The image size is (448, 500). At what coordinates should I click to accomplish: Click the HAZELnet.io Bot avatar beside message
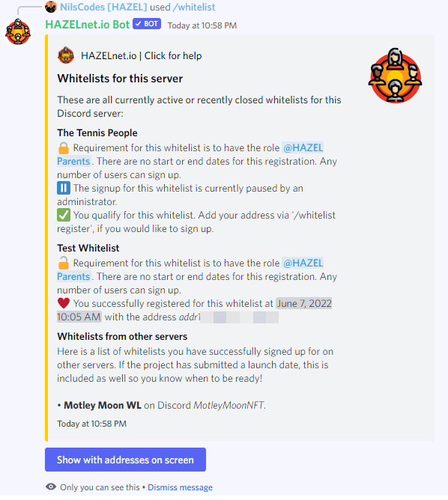18,32
